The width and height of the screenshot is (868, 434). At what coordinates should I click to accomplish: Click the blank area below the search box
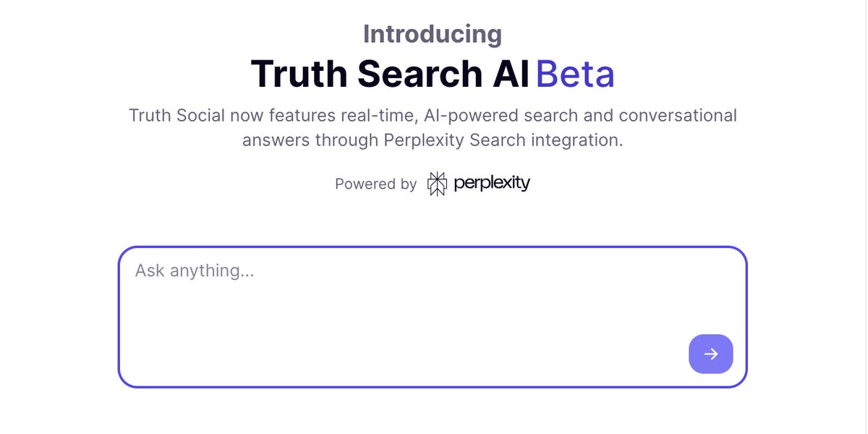pyautogui.click(x=433, y=412)
